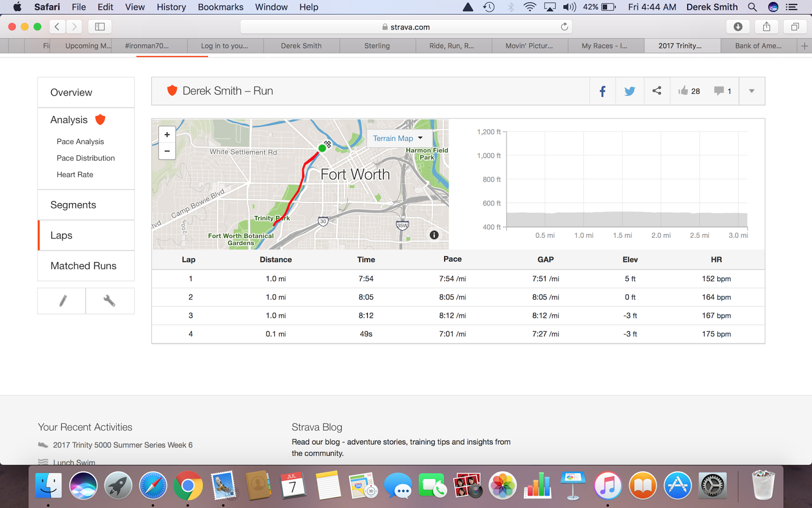Edit activity with the pencil icon
This screenshot has height=508, width=812.
click(x=62, y=301)
